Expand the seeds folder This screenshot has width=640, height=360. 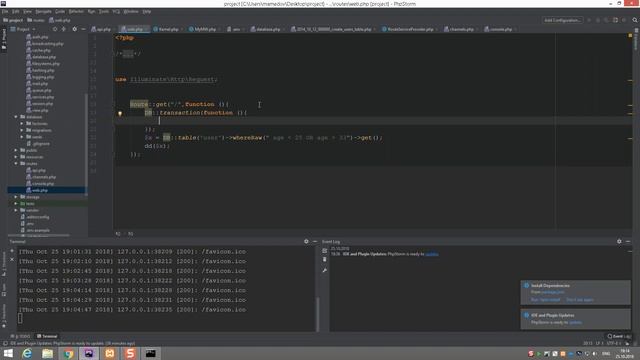[22, 137]
